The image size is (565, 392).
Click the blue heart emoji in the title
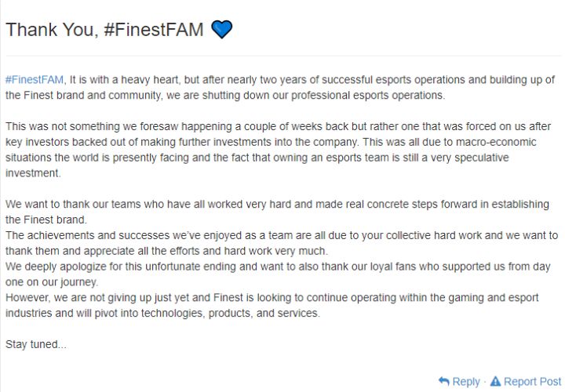point(222,30)
